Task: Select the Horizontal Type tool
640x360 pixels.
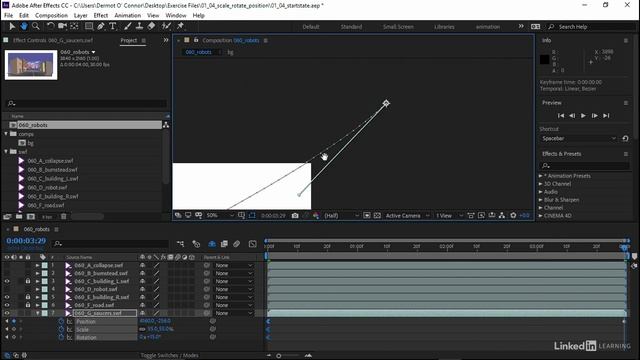Action: (113, 26)
